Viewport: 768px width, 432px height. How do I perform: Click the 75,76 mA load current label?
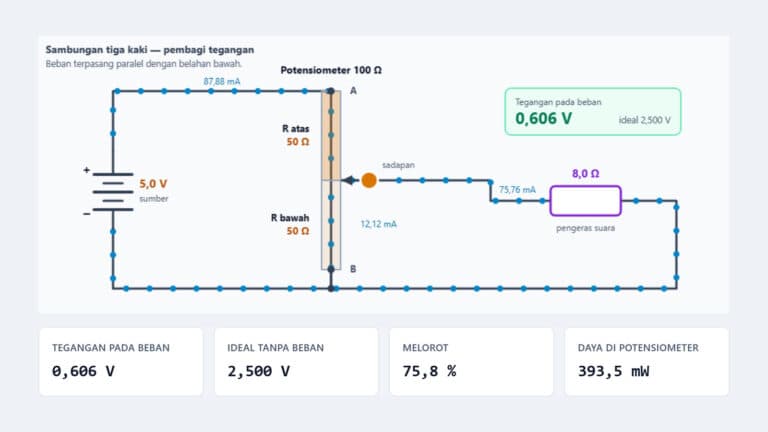pyautogui.click(x=517, y=190)
